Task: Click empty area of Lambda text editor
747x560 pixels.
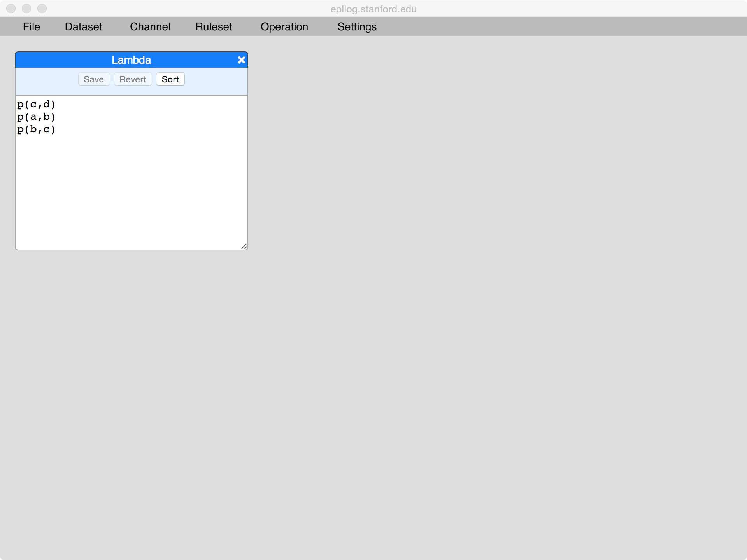Action: 132,191
